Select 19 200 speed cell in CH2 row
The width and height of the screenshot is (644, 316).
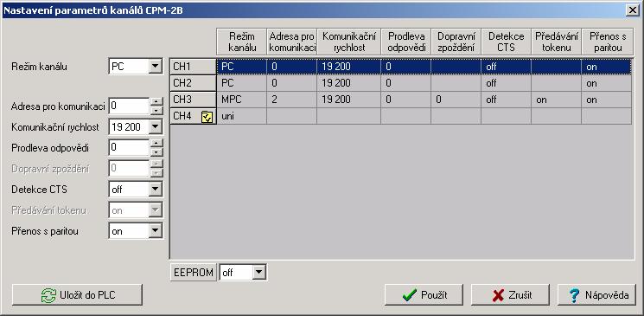349,83
